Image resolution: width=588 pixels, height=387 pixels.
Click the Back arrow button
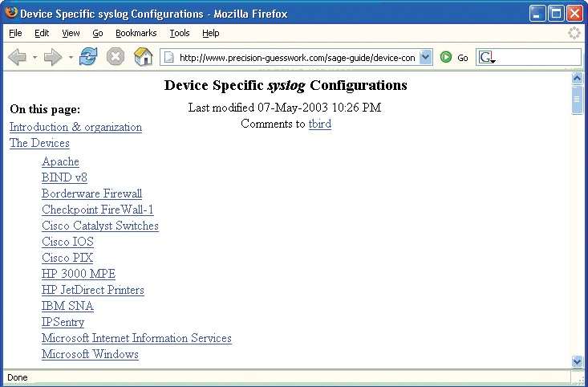[x=18, y=58]
